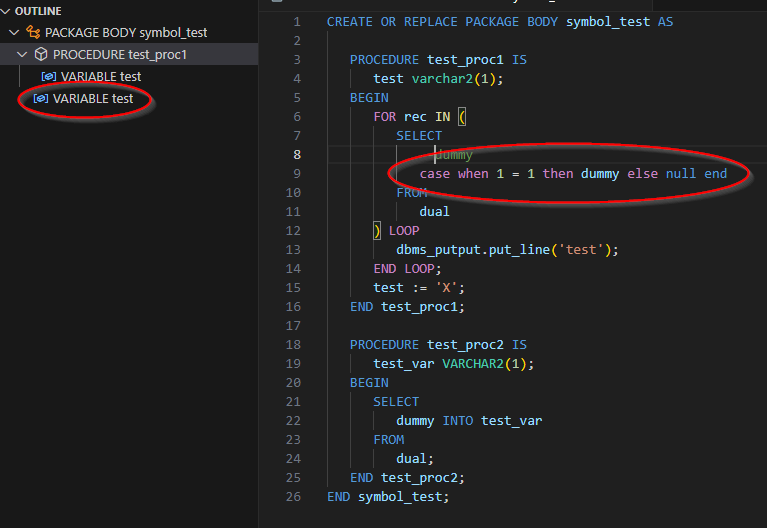
Task: Click INTO keyword on line 22
Action: [458, 421]
